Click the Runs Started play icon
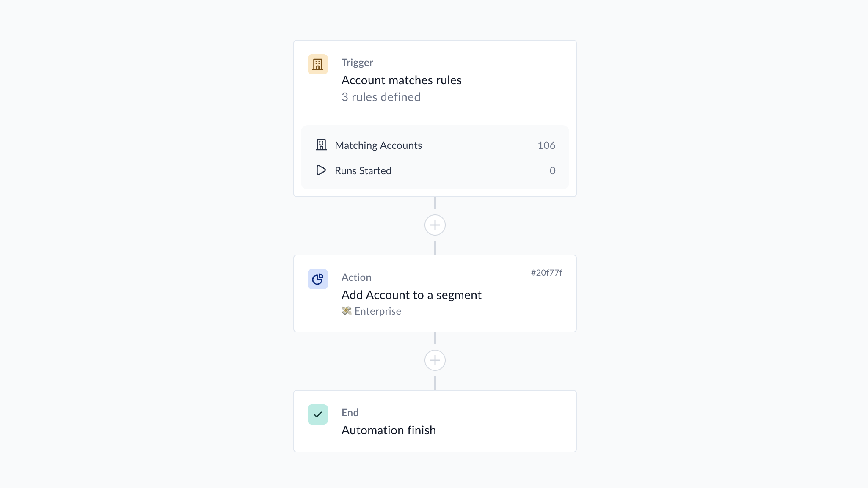This screenshot has height=488, width=868. tap(321, 170)
